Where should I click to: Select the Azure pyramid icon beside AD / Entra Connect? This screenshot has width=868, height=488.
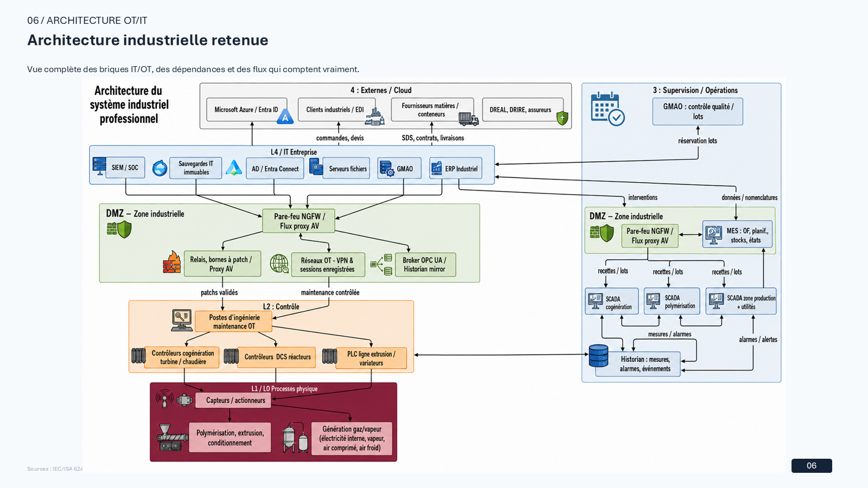[234, 168]
